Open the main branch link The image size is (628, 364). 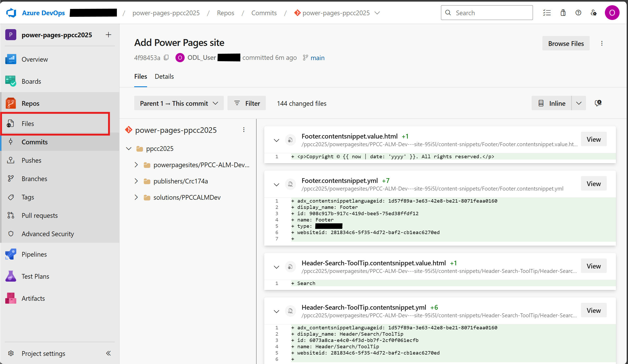(x=318, y=57)
